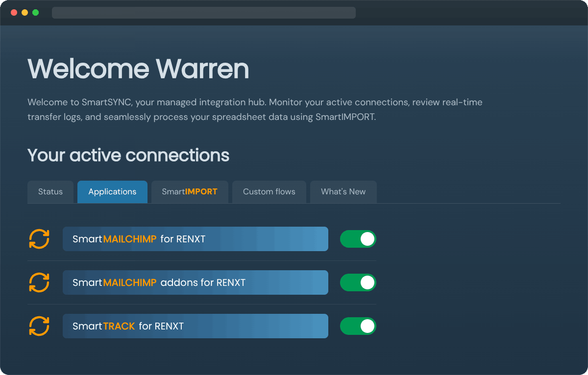588x375 pixels.
Task: Open SmartMAILCHIMP for RENXT connection bar
Action: tap(196, 239)
